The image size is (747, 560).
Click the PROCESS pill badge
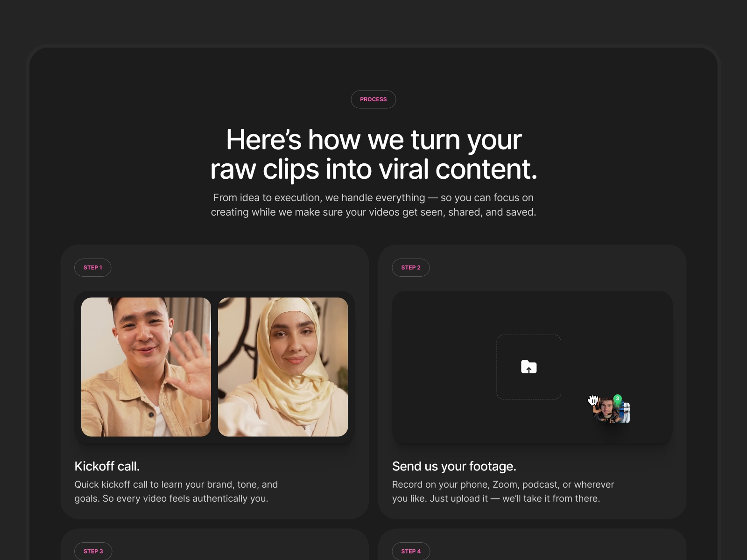pyautogui.click(x=373, y=99)
